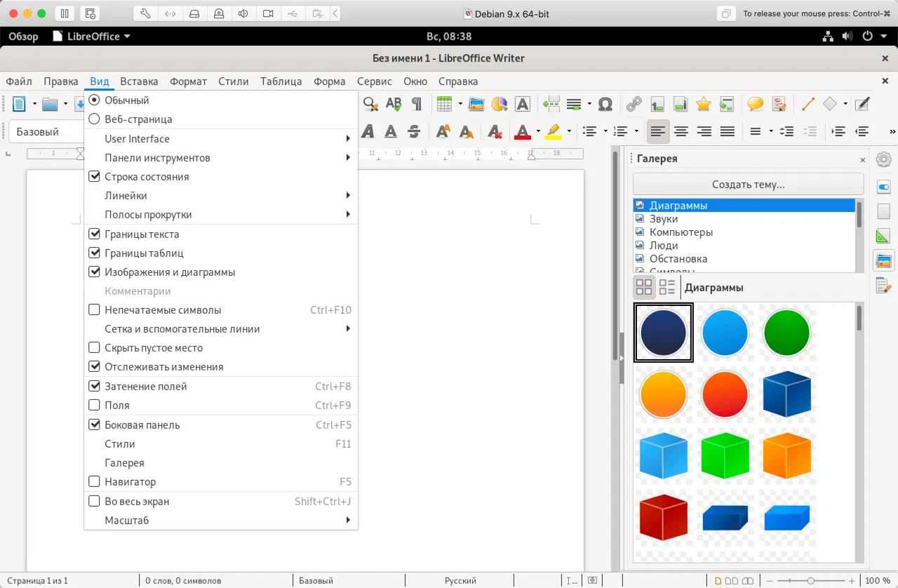
Task: Click the Создать тему... button
Action: coord(748,185)
